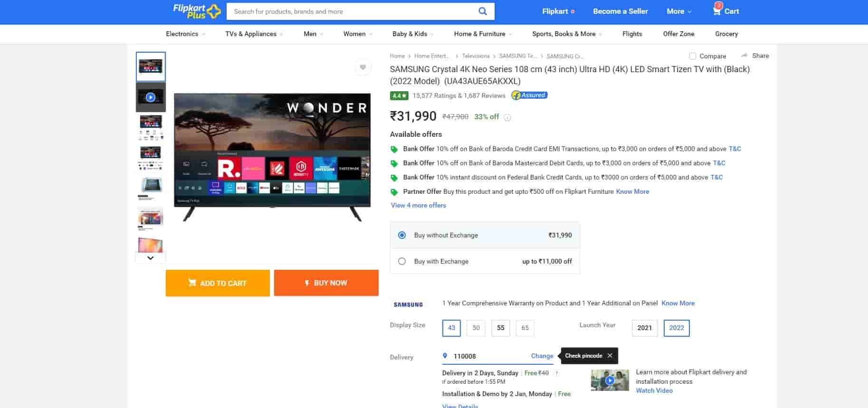Click the Share arrow icon

tap(744, 56)
